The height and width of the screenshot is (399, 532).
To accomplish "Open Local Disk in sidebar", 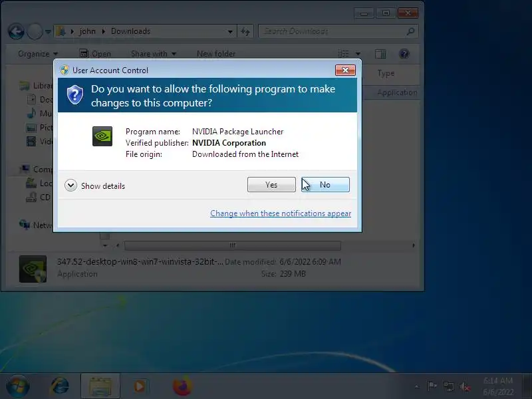I will [x=40, y=184].
